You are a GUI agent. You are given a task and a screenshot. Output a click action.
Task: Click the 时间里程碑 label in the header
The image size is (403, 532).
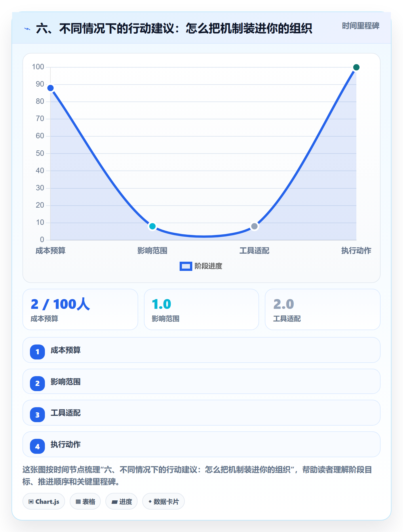click(360, 26)
